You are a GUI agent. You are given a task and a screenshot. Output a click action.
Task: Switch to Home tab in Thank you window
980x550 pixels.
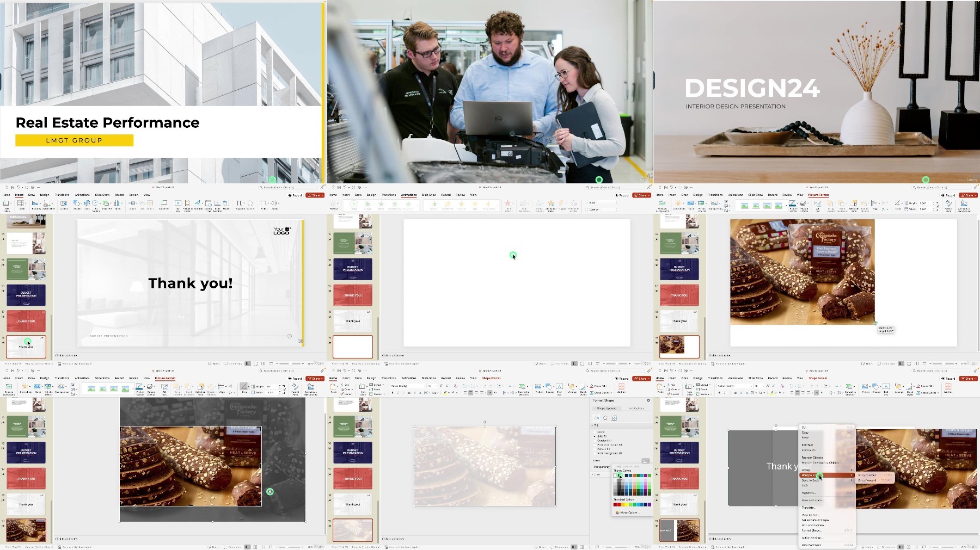[7, 195]
